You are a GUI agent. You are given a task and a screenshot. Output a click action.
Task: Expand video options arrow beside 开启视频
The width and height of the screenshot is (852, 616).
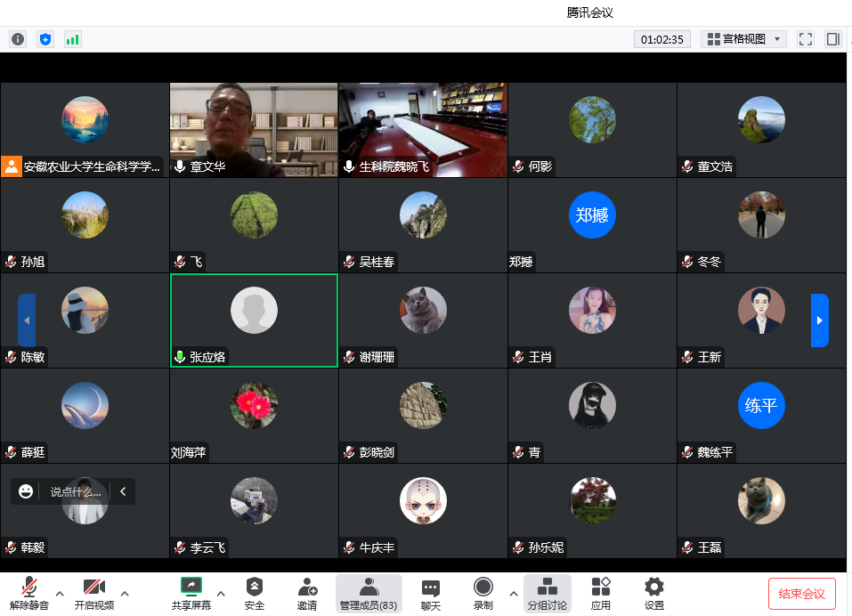point(125,593)
